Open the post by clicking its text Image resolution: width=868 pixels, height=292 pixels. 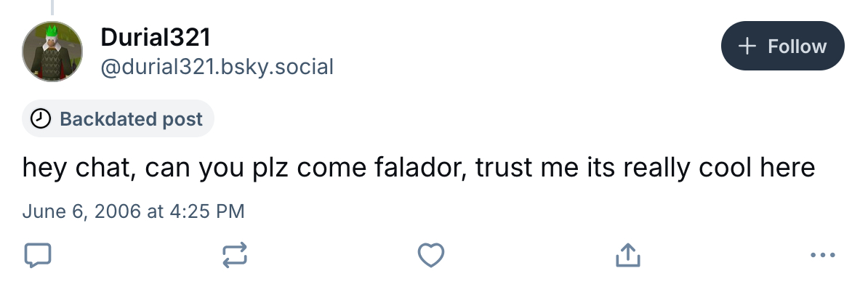click(x=418, y=168)
